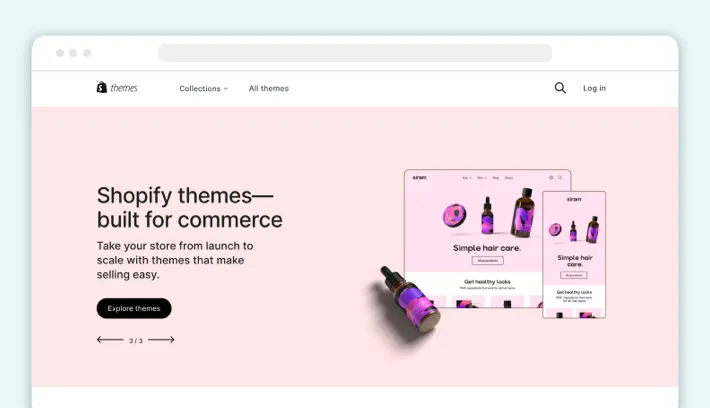Open the All themes page
This screenshot has width=710, height=408.
coord(269,88)
